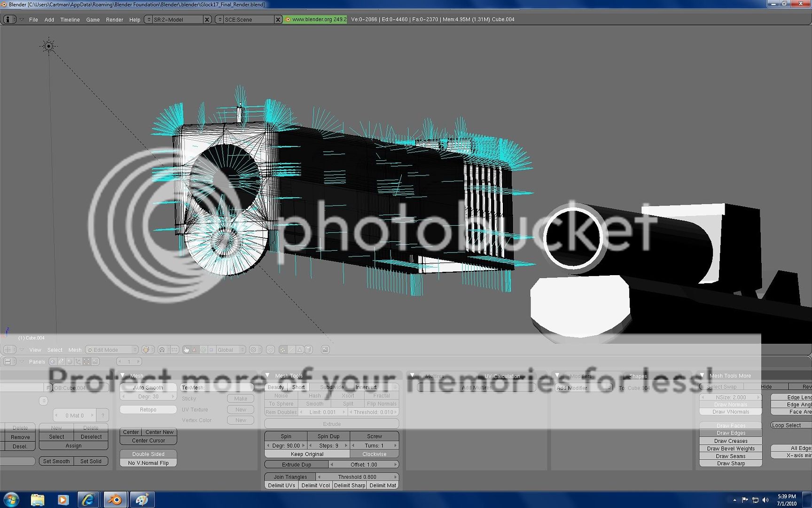Toggle Draw Creases option
This screenshot has width=812, height=508.
pyautogui.click(x=731, y=441)
